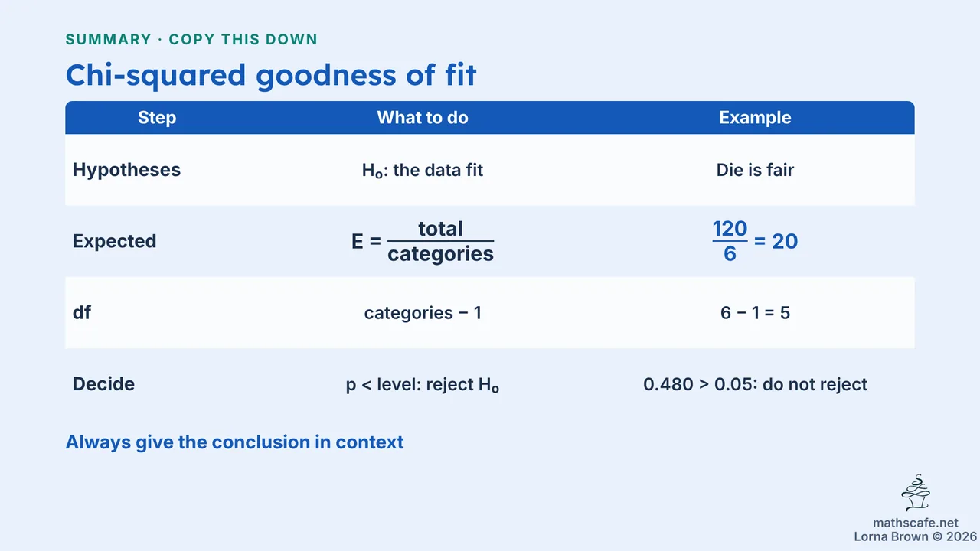The width and height of the screenshot is (980, 551).
Task: Select the E = total over categories formula
Action: 423,241
